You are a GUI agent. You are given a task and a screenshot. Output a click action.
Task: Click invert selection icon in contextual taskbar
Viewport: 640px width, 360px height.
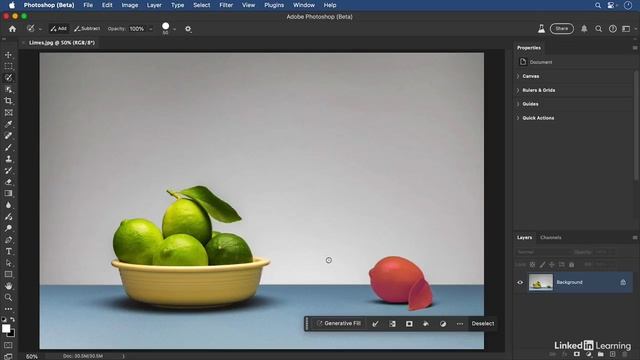392,324
